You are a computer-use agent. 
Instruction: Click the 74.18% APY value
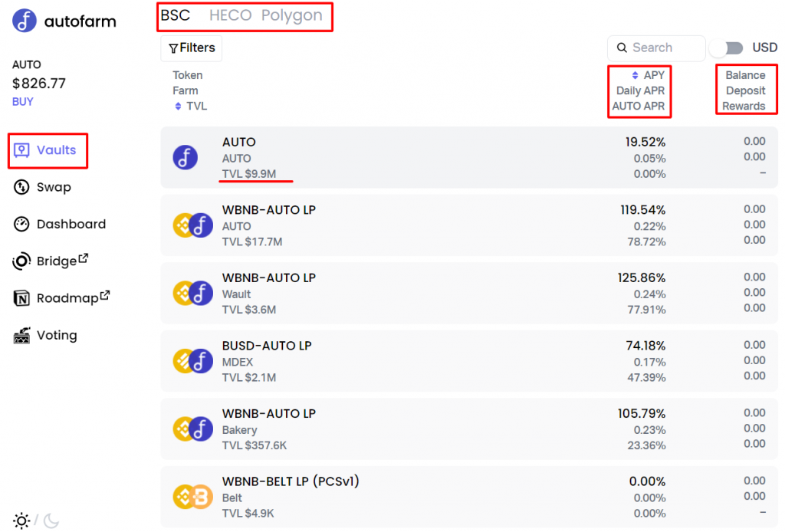click(645, 346)
